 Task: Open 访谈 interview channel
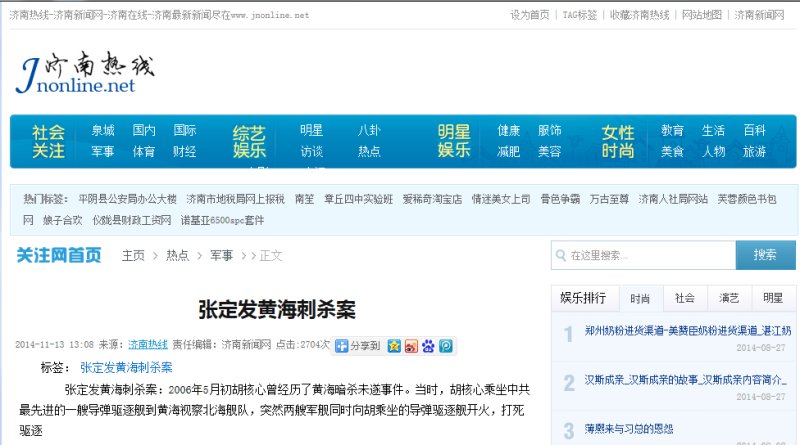pos(311,152)
